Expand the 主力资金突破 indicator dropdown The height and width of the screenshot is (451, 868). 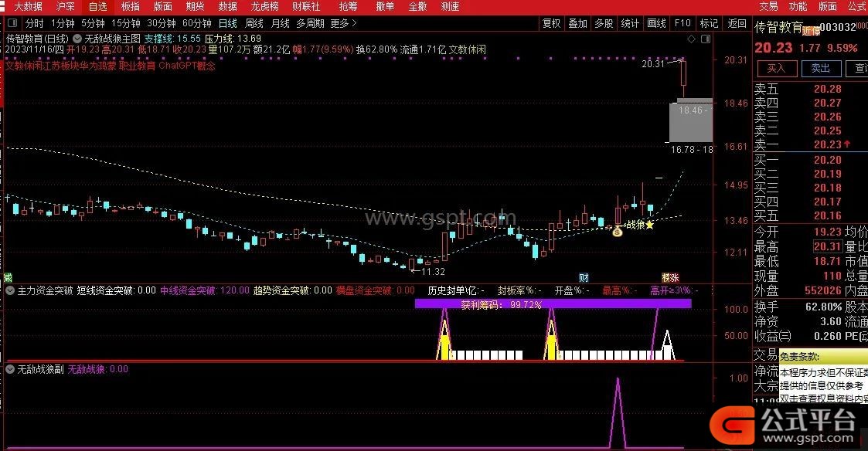tap(10, 290)
